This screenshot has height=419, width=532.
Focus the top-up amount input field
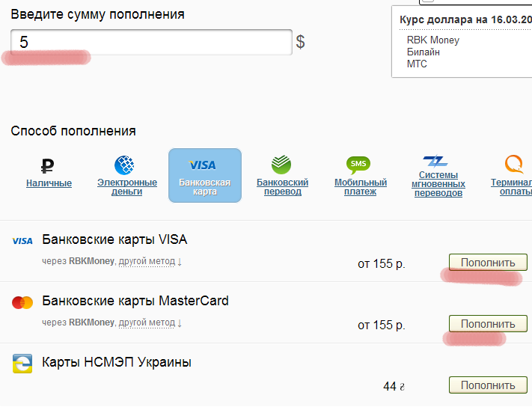(x=151, y=42)
